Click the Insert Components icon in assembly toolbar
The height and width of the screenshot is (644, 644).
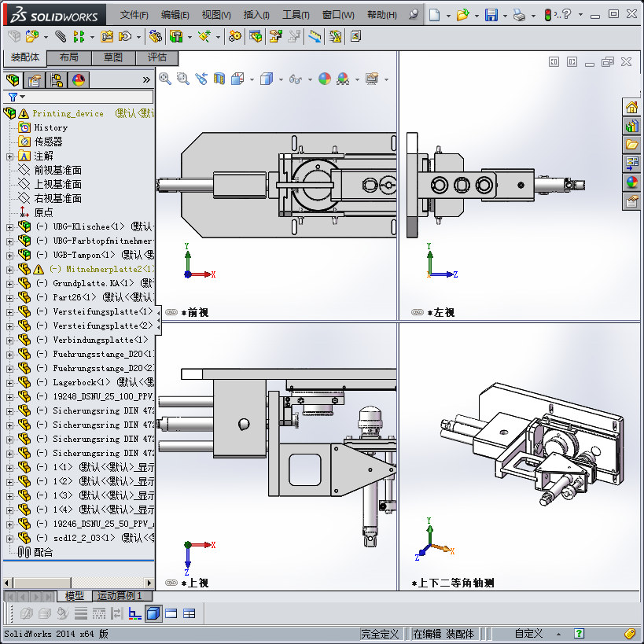(x=32, y=36)
